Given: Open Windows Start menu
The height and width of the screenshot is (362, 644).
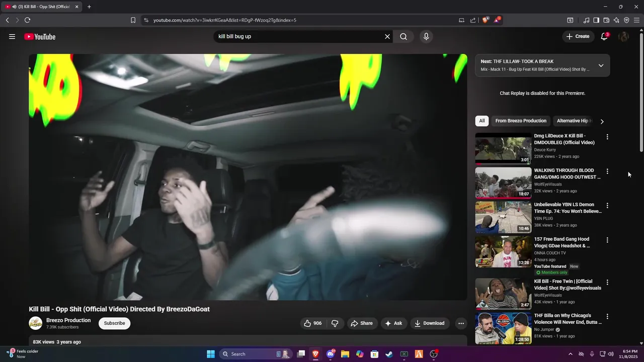Looking at the screenshot, I should (211, 354).
